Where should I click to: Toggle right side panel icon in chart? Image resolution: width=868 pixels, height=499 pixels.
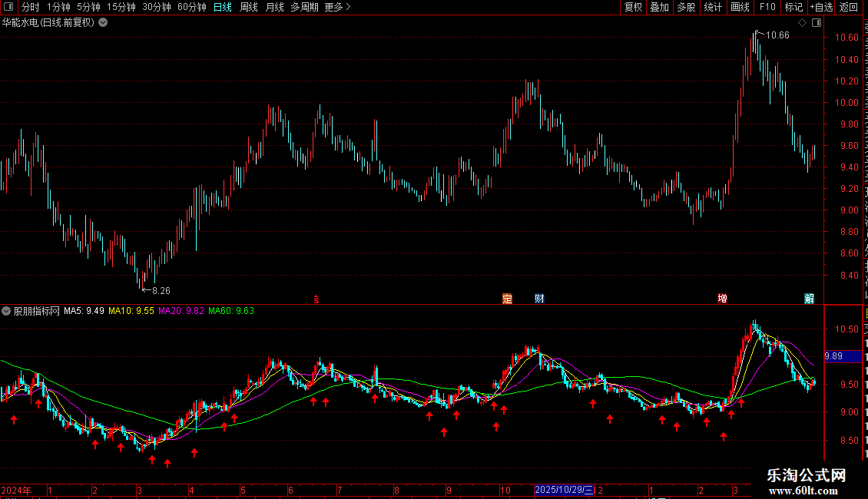pos(817,23)
